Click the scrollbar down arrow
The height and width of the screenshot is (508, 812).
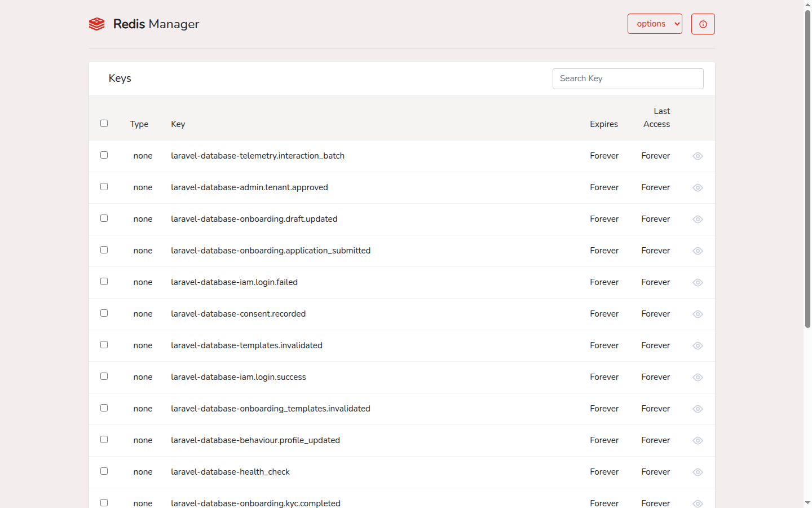(807, 503)
